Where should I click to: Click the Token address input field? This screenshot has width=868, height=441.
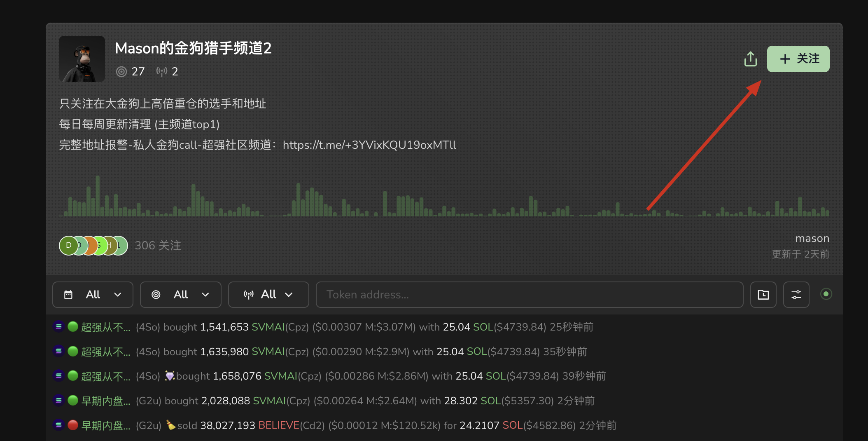coord(529,295)
